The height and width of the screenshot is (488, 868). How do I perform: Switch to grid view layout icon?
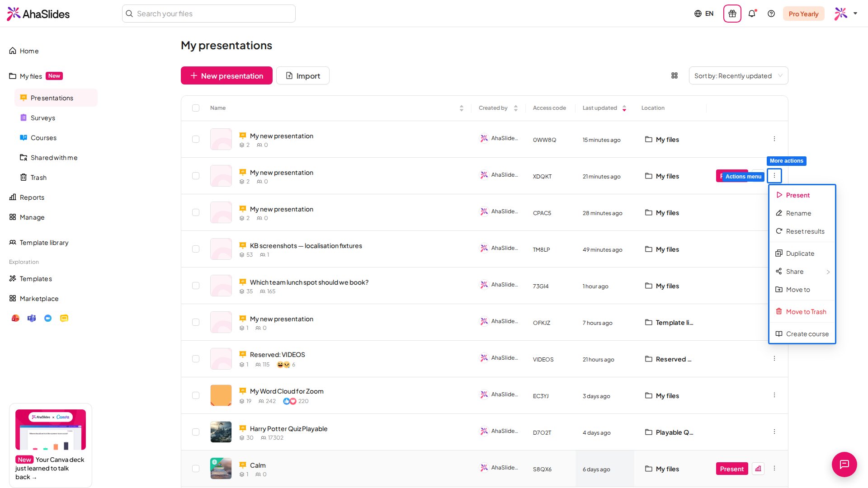[x=675, y=75]
